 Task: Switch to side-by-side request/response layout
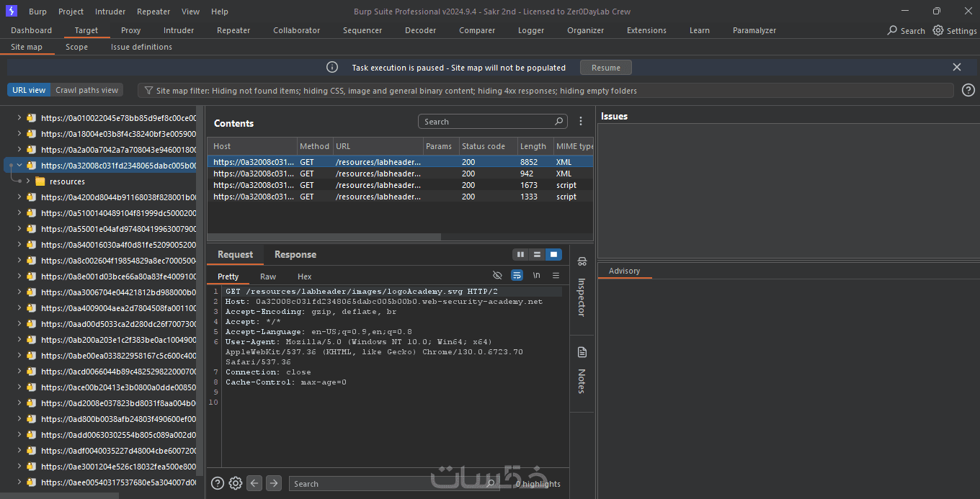click(x=520, y=255)
